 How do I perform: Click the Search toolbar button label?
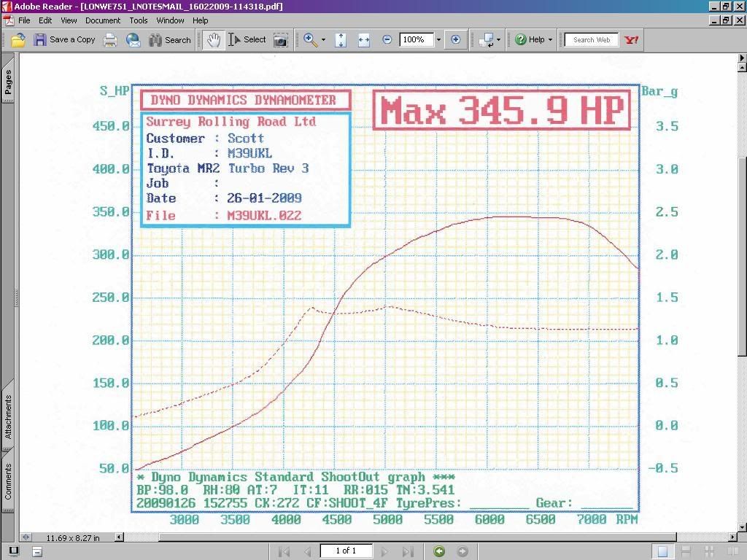tap(178, 40)
